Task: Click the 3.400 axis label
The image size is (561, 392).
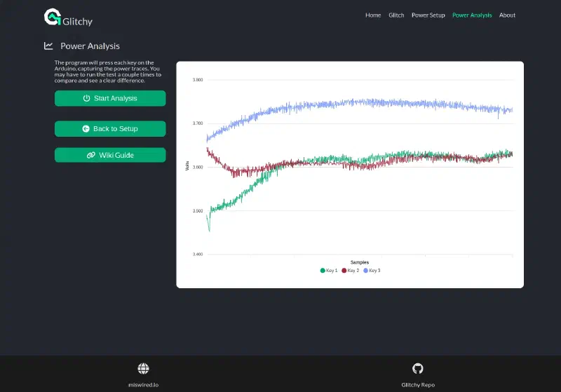Action: [x=198, y=255]
